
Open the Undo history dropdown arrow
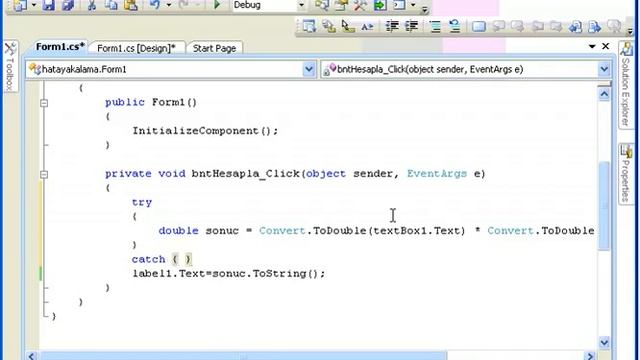point(169,5)
